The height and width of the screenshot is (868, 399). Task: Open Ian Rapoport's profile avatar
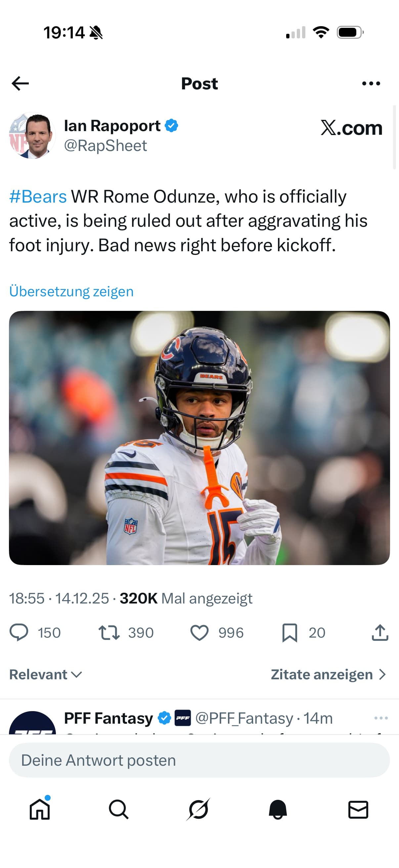(x=32, y=135)
